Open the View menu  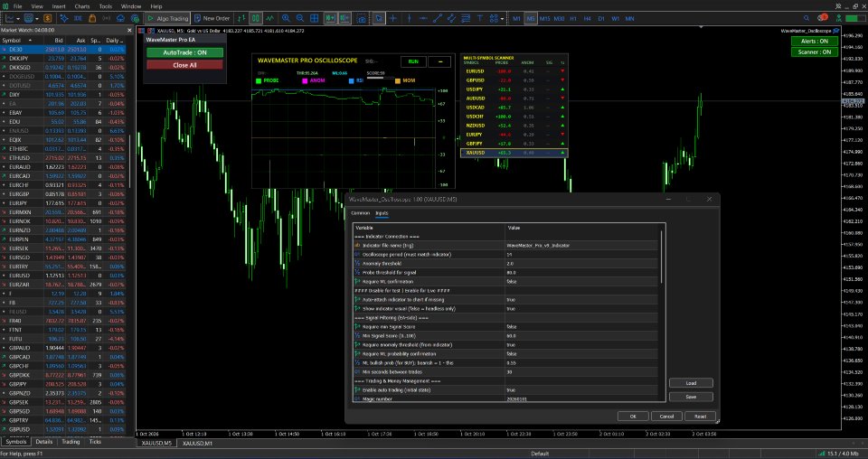(x=37, y=6)
